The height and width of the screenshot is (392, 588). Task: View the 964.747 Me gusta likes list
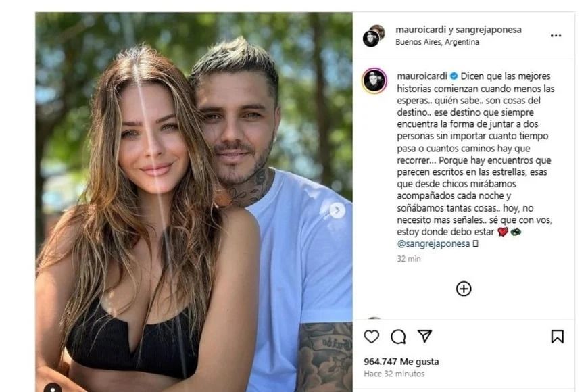click(401, 362)
